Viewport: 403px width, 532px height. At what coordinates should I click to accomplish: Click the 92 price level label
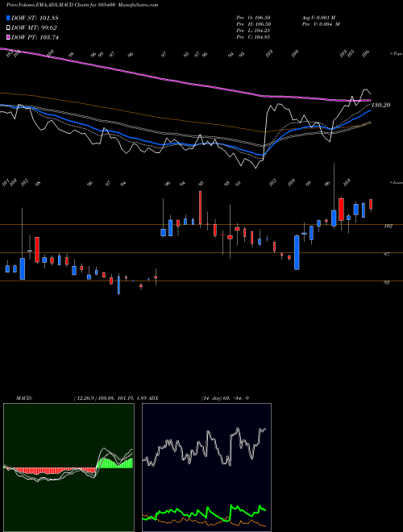click(387, 283)
